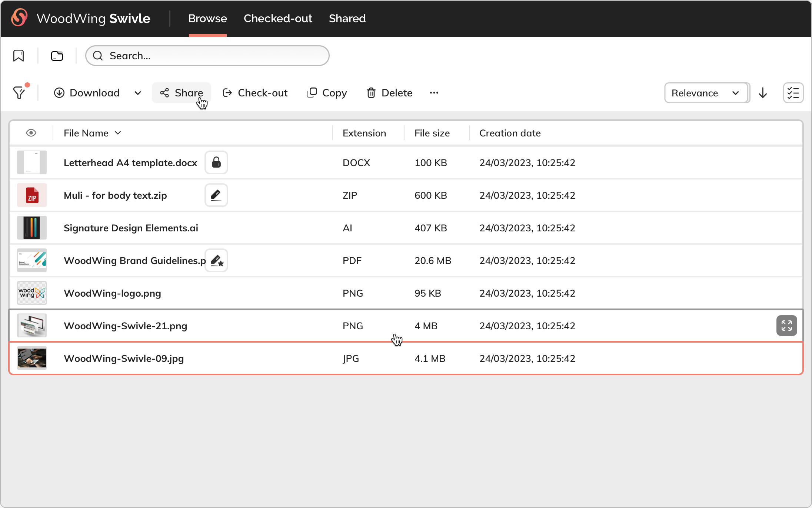
Task: Click into the Search field
Action: 215,56
